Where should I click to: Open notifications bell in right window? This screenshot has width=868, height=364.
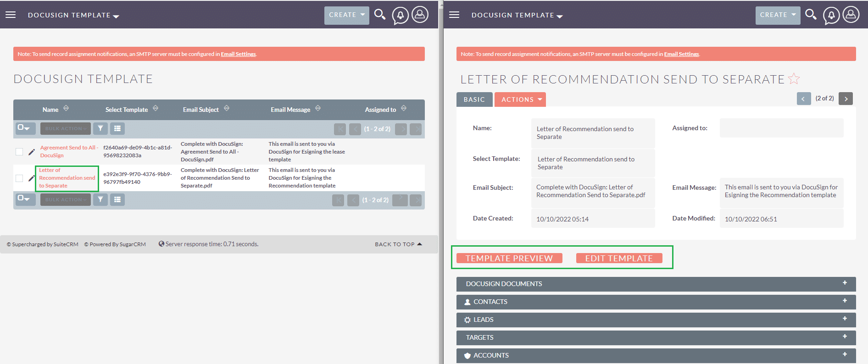point(831,16)
